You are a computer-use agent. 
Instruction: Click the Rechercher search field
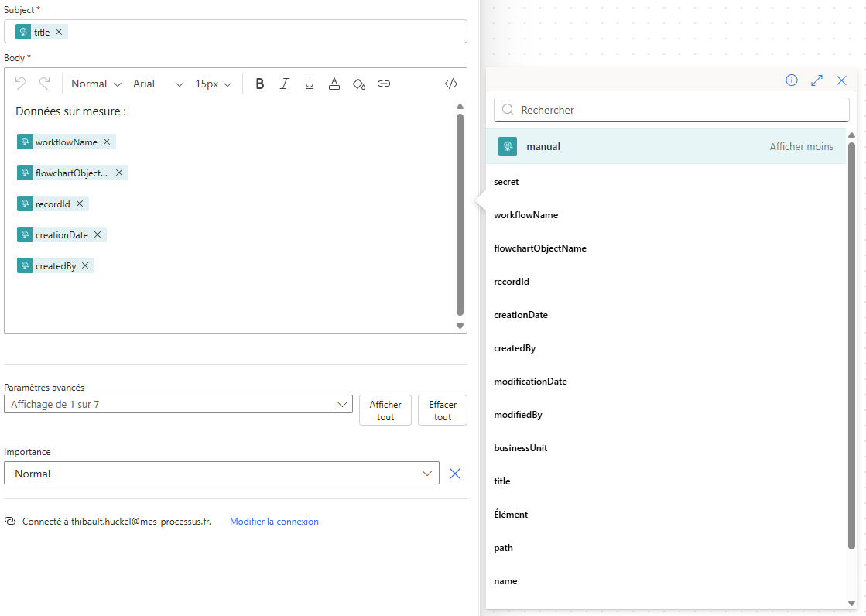pos(671,110)
